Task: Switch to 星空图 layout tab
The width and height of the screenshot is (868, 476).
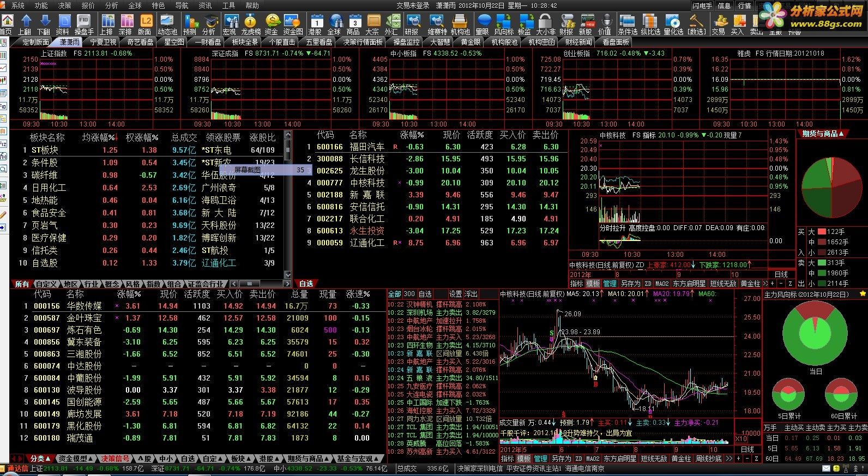Action: coord(174,42)
